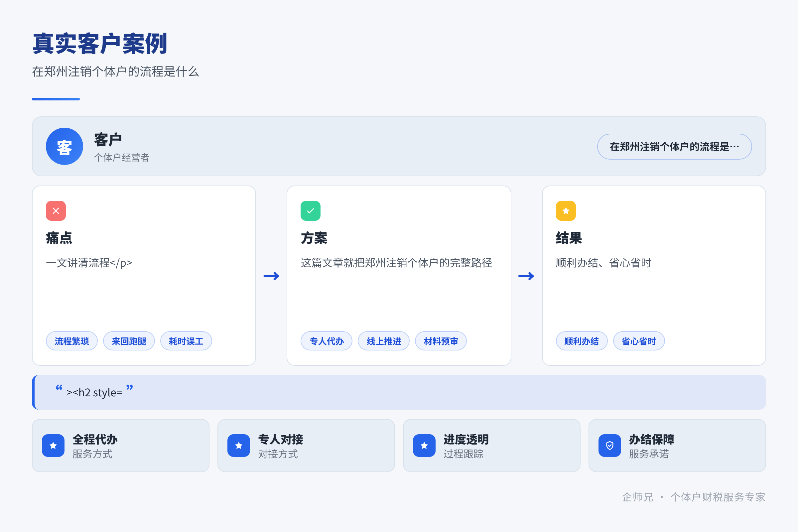798x532 pixels.
Task: Click the arrow between 痛点 and 方案 cards
Action: pyautogui.click(x=271, y=276)
